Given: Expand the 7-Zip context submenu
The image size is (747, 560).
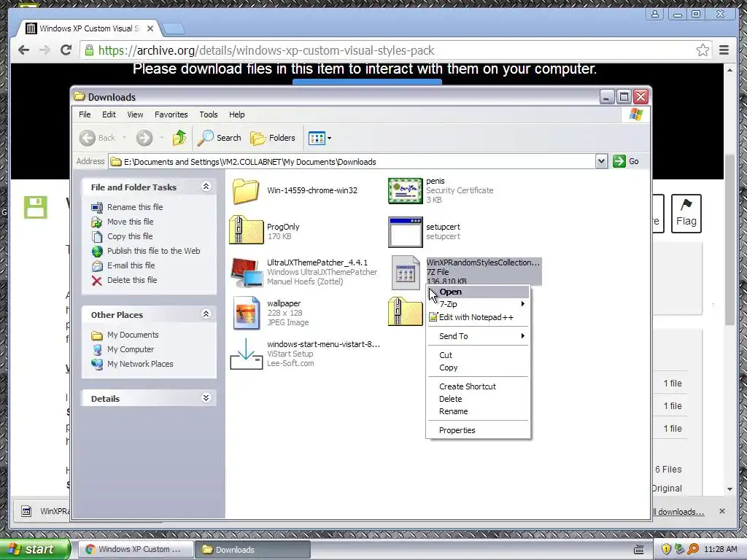Looking at the screenshot, I should [479, 304].
